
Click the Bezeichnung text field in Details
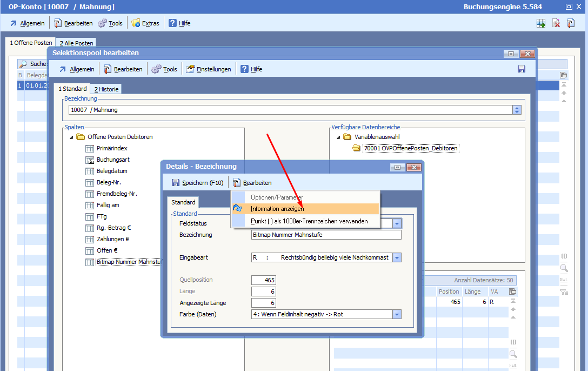pos(326,235)
